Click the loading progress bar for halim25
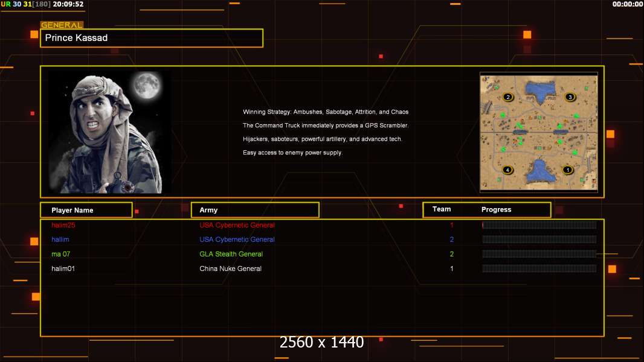 click(x=539, y=225)
